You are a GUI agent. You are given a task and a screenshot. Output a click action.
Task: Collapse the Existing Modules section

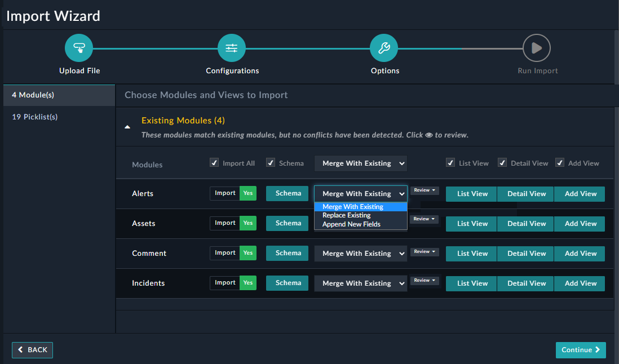127,127
